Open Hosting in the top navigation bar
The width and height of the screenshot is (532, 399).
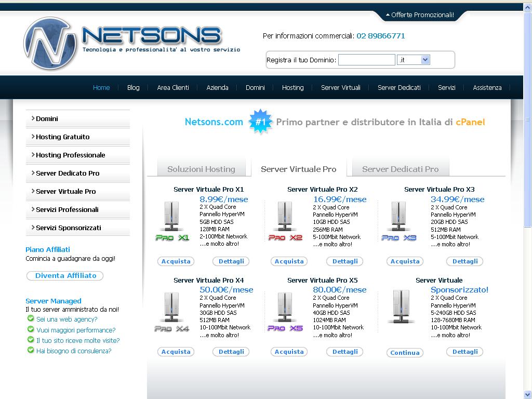pyautogui.click(x=293, y=87)
